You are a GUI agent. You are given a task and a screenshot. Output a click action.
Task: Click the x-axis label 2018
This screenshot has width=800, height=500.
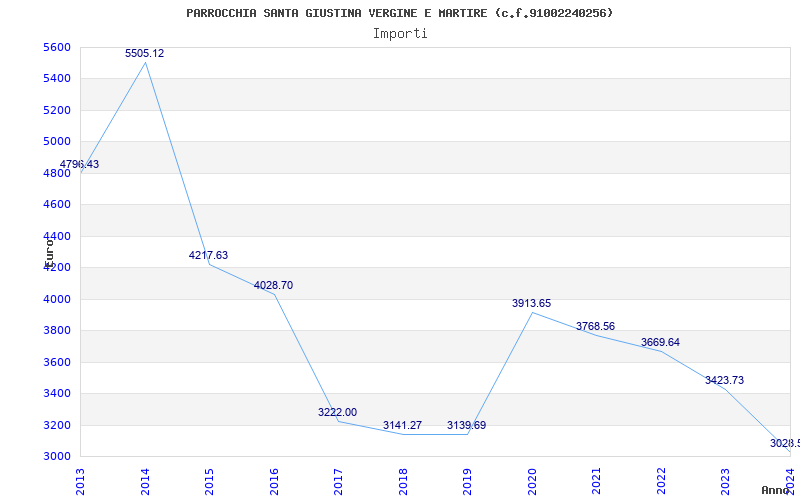(403, 482)
